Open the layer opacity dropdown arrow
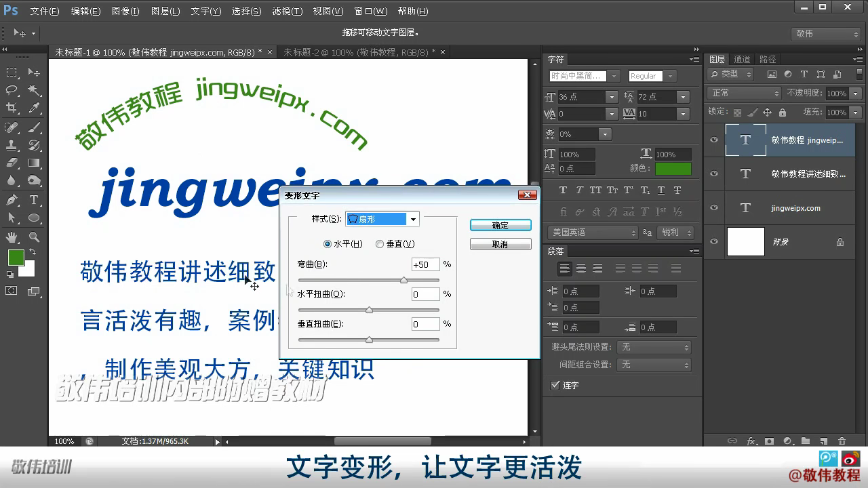This screenshot has width=868, height=488. click(x=855, y=94)
